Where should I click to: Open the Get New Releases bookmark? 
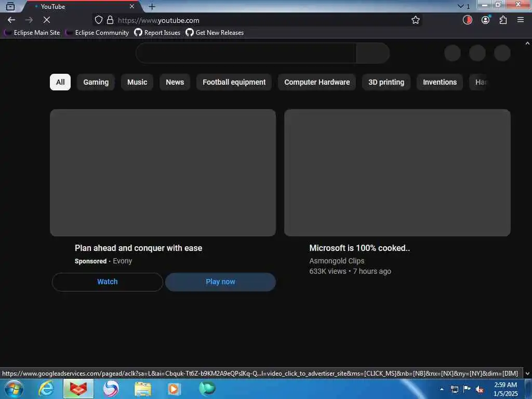coord(215,33)
